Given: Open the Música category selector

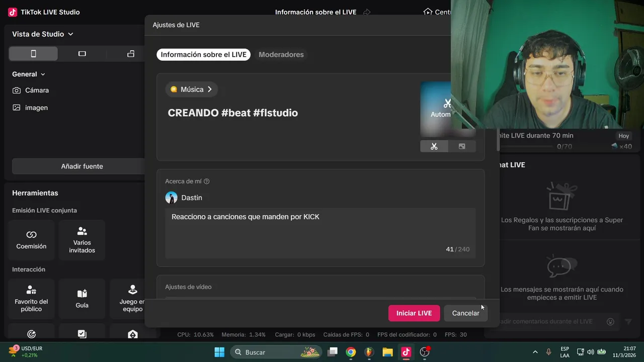Looking at the screenshot, I should pos(192,89).
